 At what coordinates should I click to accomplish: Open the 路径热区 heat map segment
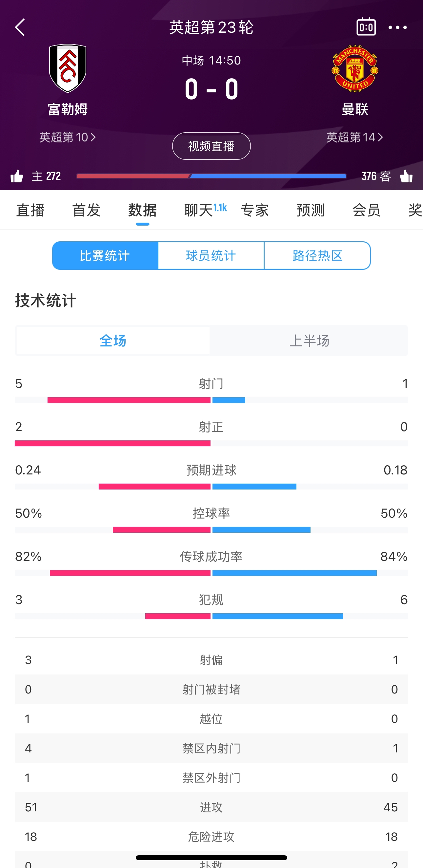click(x=317, y=255)
